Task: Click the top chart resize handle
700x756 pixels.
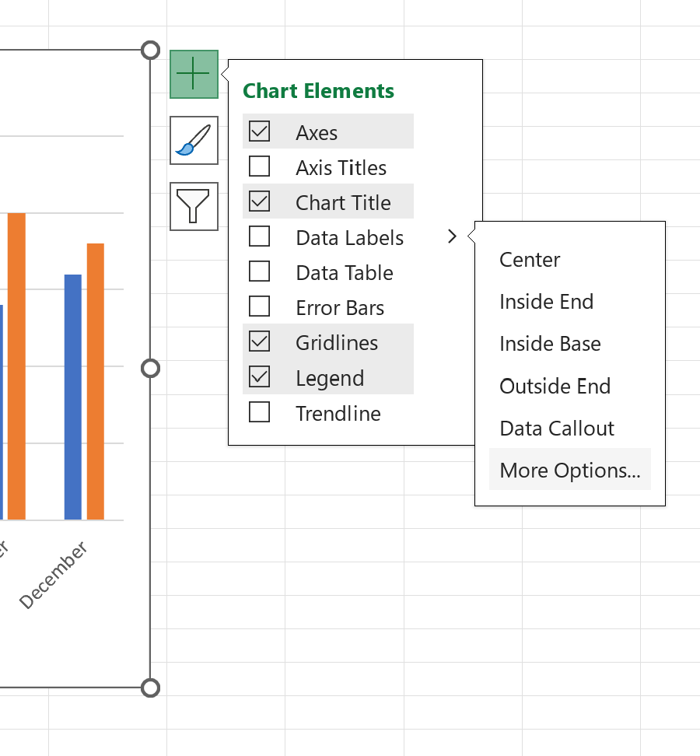Action: (x=150, y=51)
